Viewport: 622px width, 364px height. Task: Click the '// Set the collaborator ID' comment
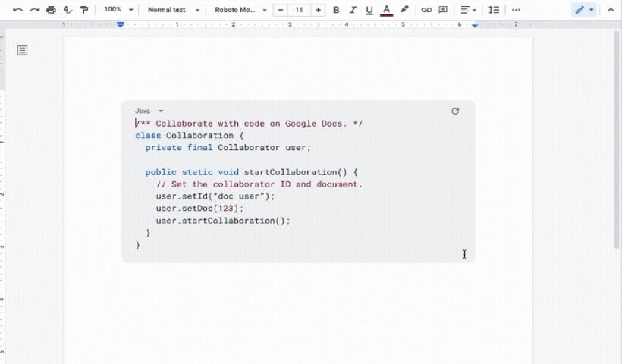(x=259, y=184)
